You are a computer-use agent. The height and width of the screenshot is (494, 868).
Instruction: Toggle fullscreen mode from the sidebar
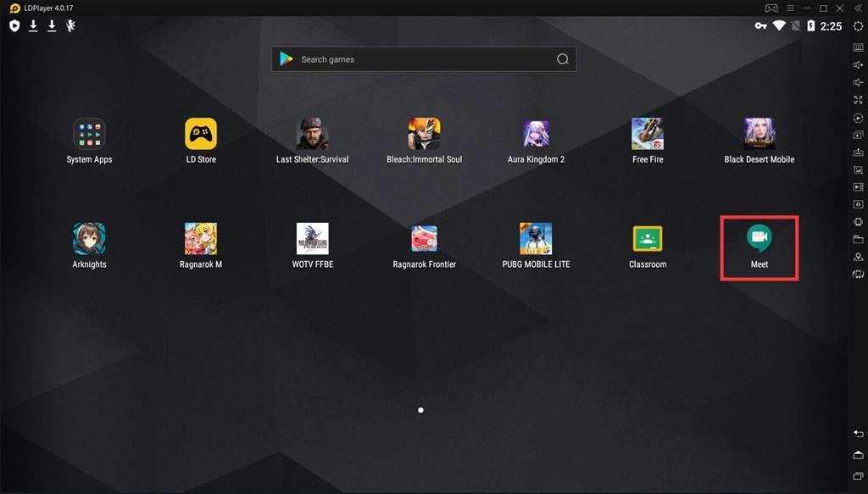(857, 100)
